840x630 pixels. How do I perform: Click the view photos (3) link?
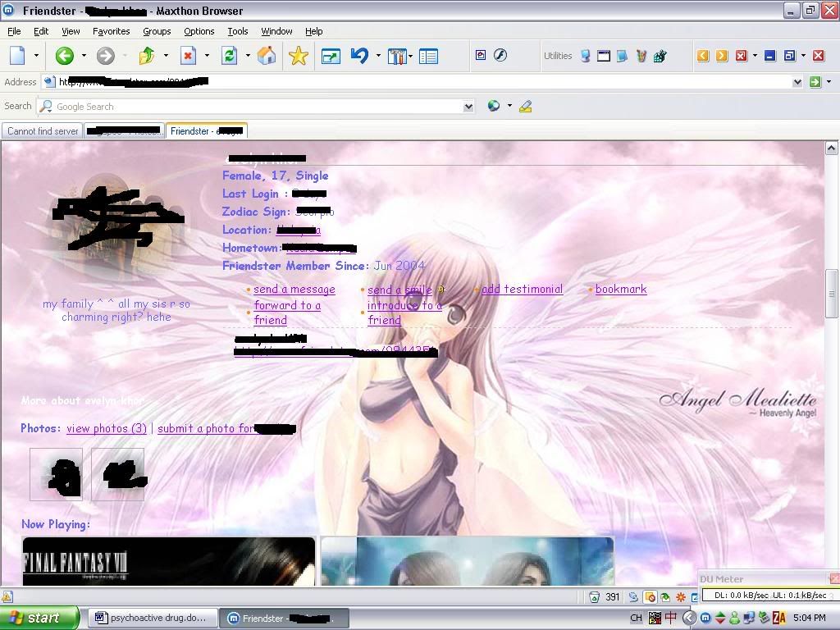(x=107, y=428)
